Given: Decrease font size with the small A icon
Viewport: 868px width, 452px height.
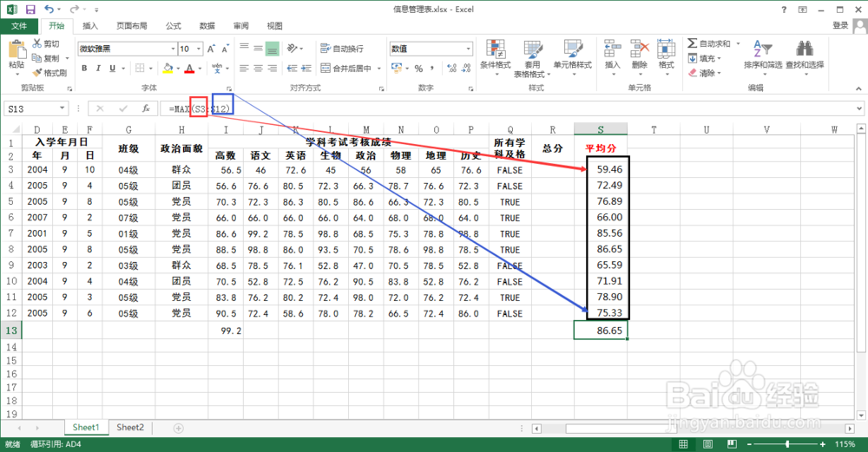Looking at the screenshot, I should tap(226, 49).
